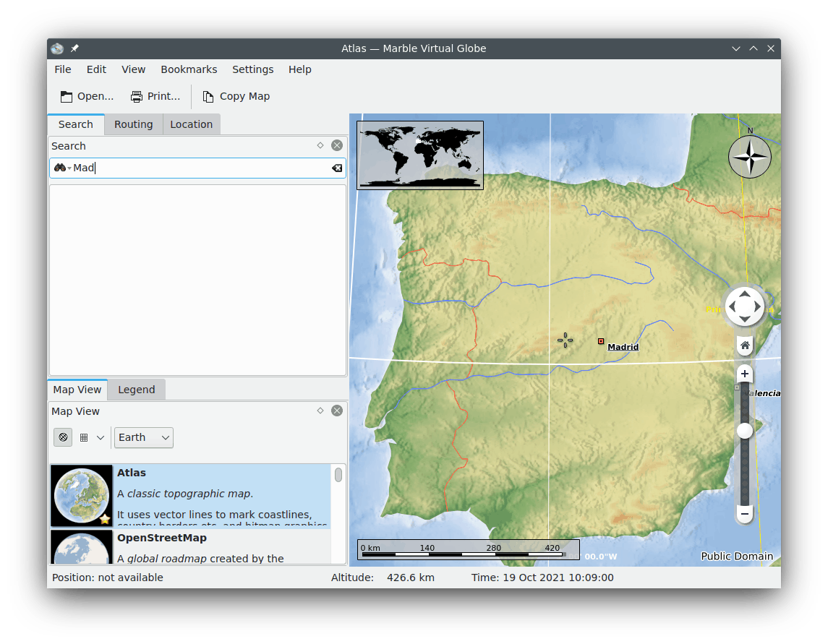828x644 pixels.
Task: Open the Help menu
Action: tap(299, 69)
